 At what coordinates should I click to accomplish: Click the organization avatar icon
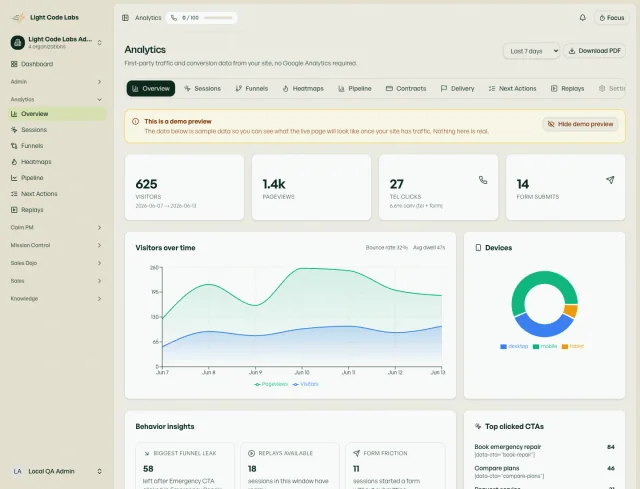(x=18, y=42)
